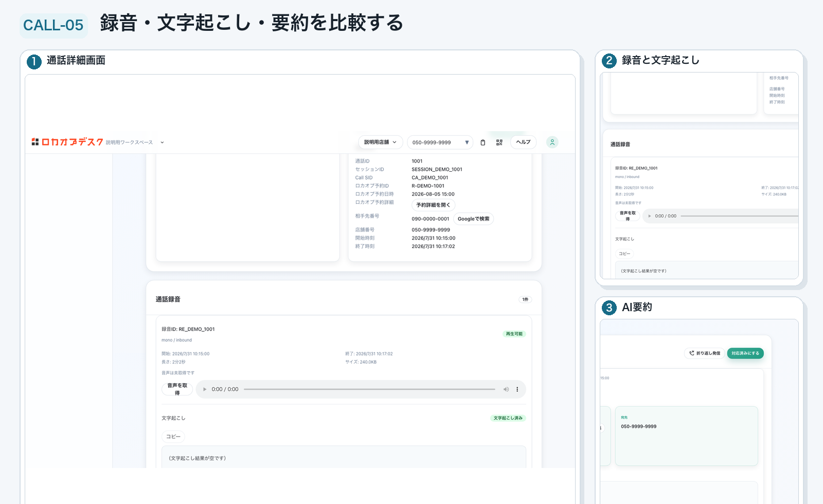Expand the 説明用ワークスペース workspace chevron

(x=162, y=142)
